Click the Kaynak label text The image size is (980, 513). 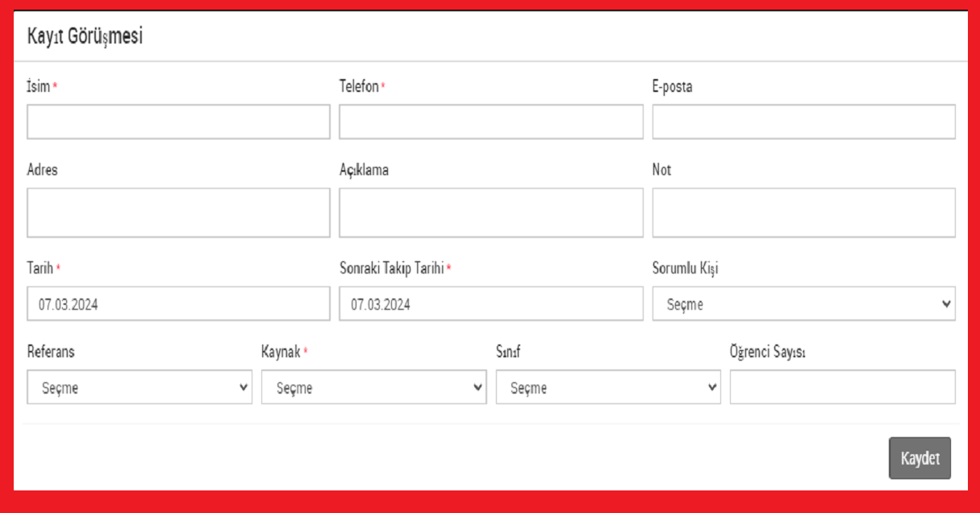[281, 352]
